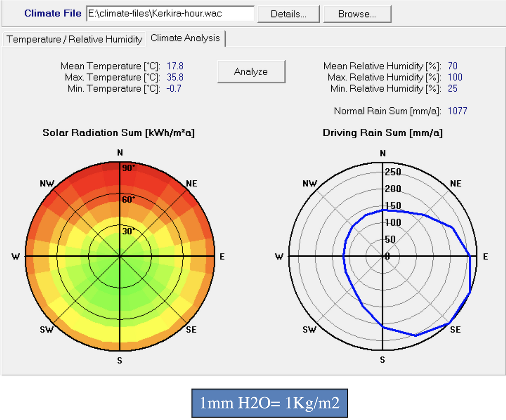The width and height of the screenshot is (506, 420).
Task: Open the Browse... file dialog
Action: 357,14
